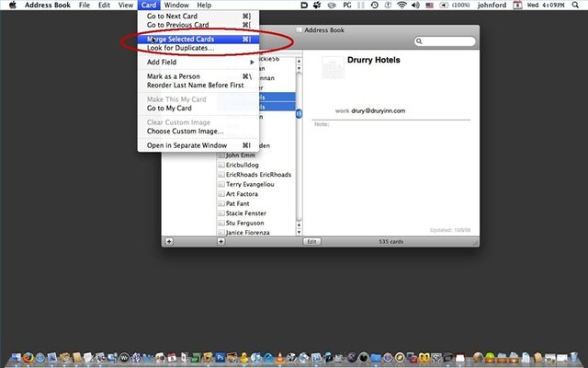The height and width of the screenshot is (368, 588).
Task: Open the Wi-Fi status menu
Action: [401, 5]
